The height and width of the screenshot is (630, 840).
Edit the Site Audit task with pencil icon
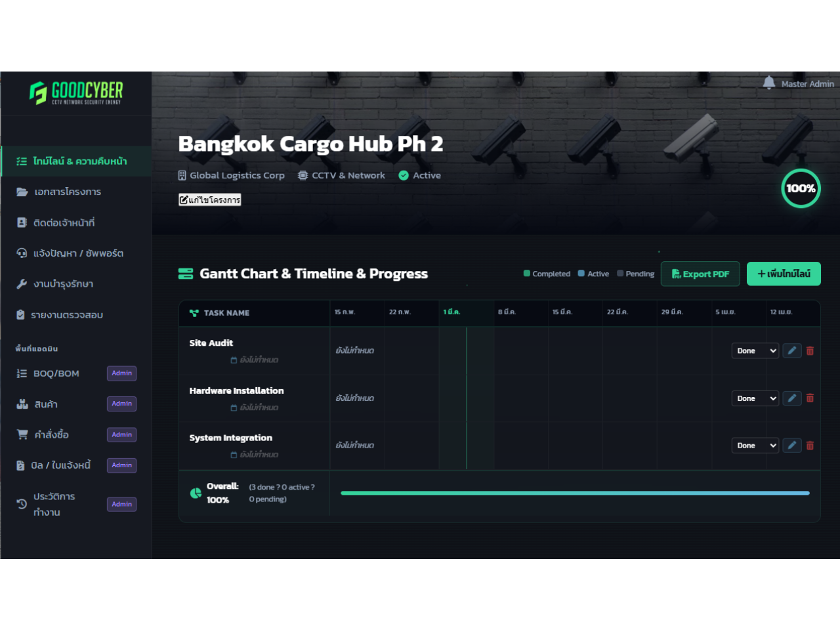[791, 350]
